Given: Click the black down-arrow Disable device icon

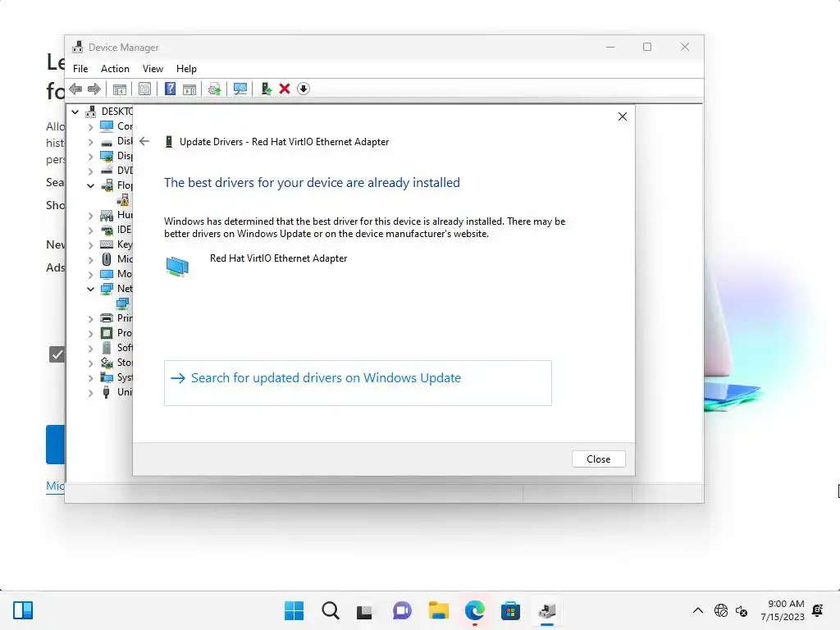Looking at the screenshot, I should pos(304,89).
